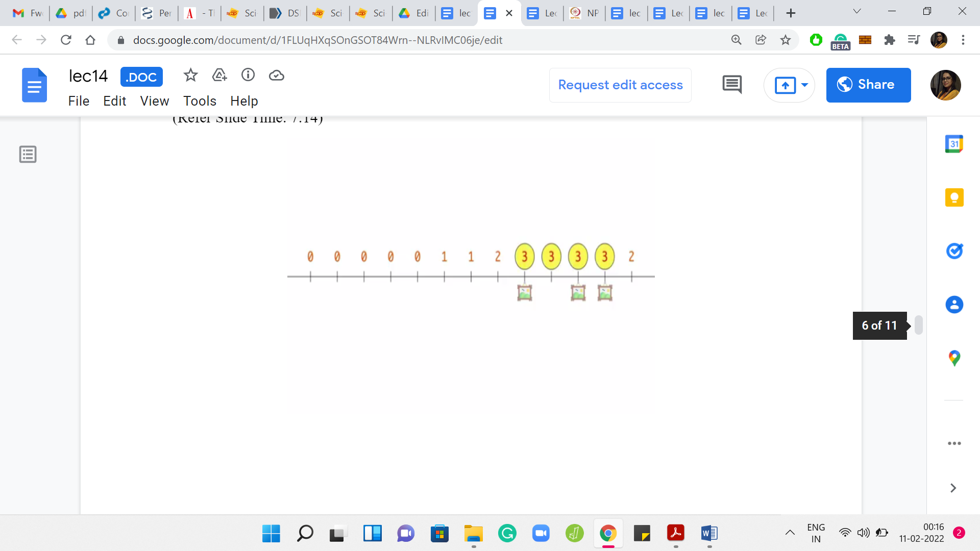Show the document outline
980x551 pixels.
click(28, 154)
